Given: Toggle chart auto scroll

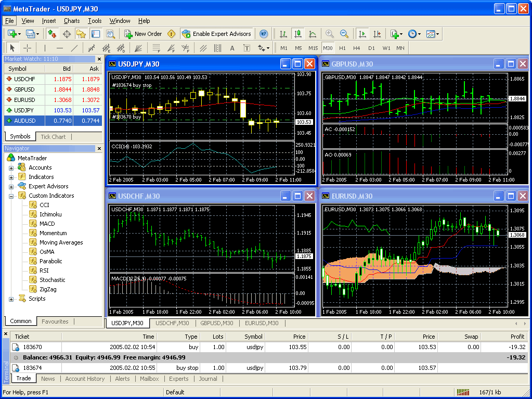Looking at the screenshot, I should point(364,34).
